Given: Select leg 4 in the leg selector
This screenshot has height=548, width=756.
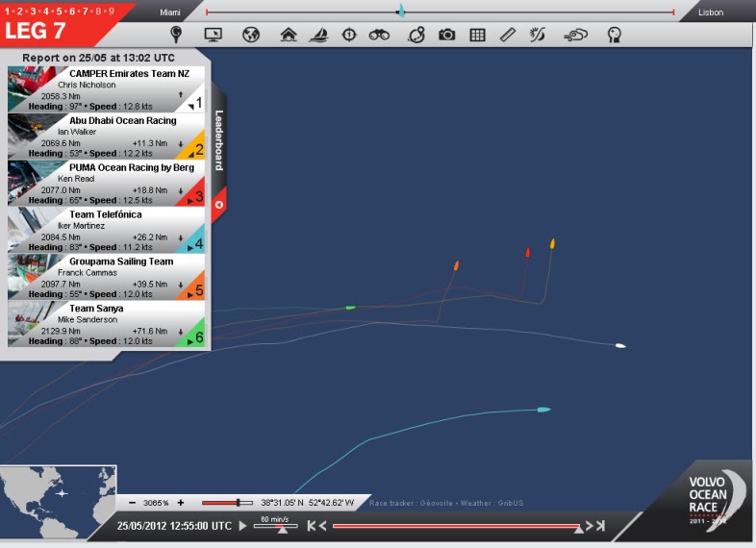Looking at the screenshot, I should point(46,12).
